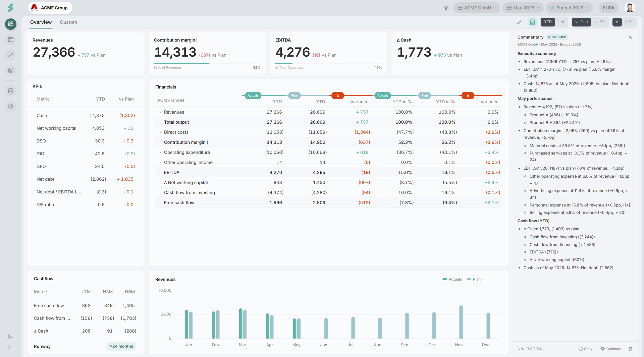
Task: Open the trend analytics sidebar icon
Action: [11, 55]
